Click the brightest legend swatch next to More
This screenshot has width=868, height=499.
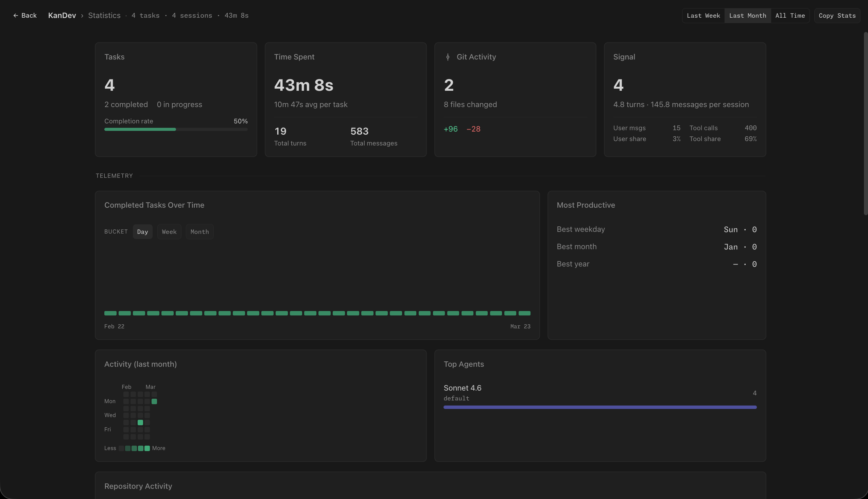coord(147,448)
